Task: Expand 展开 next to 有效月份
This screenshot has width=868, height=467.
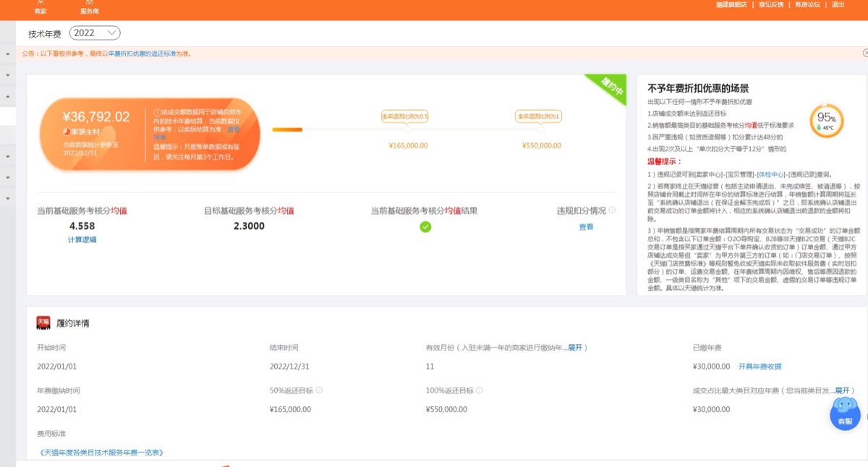Action: pyautogui.click(x=575, y=348)
